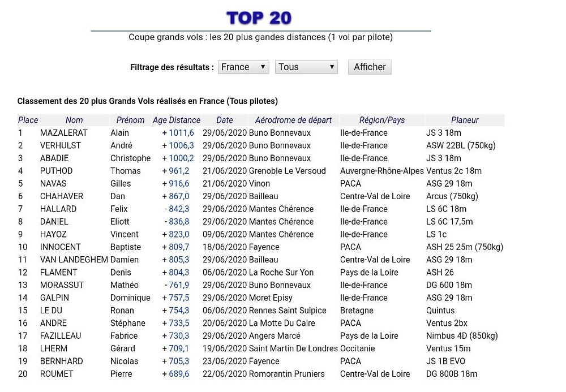Open the 836,8 distance link
Screen dimensions: 566x392
[179, 221]
